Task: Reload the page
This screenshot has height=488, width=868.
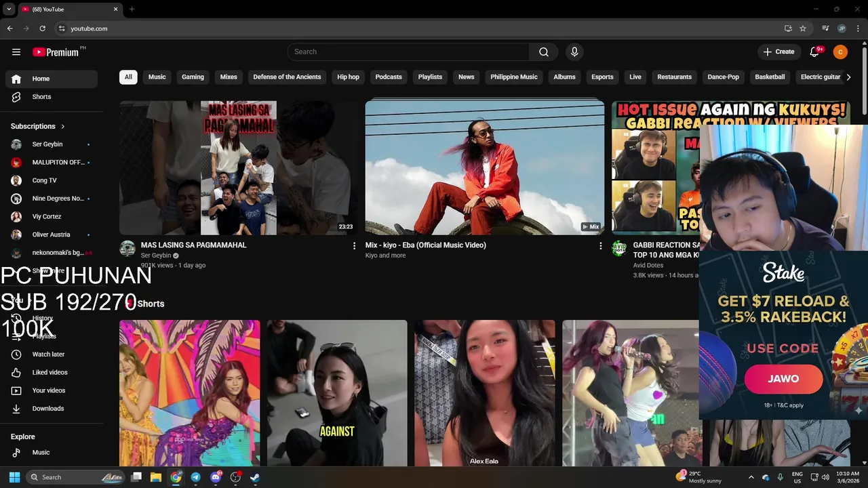Action: click(x=42, y=28)
